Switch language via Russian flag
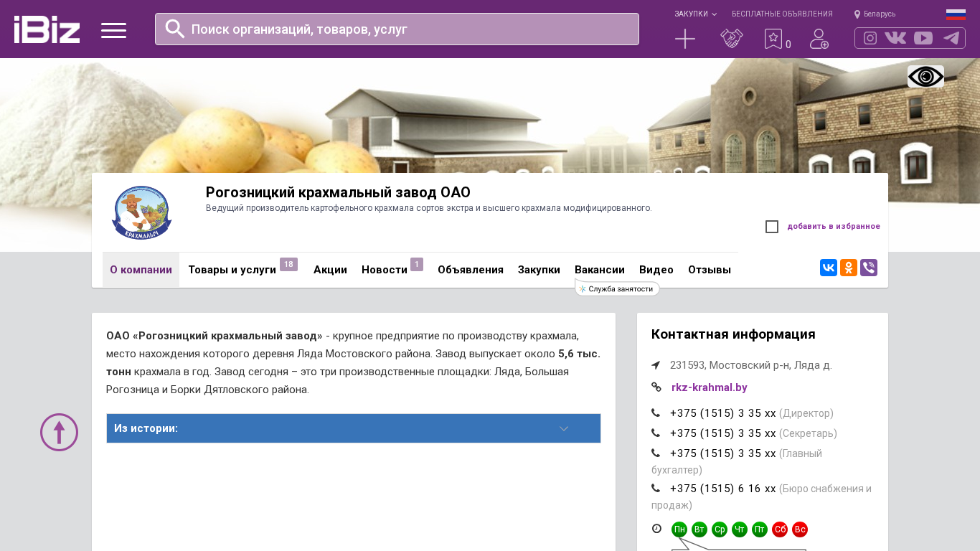This screenshot has width=980, height=551. 956,14
